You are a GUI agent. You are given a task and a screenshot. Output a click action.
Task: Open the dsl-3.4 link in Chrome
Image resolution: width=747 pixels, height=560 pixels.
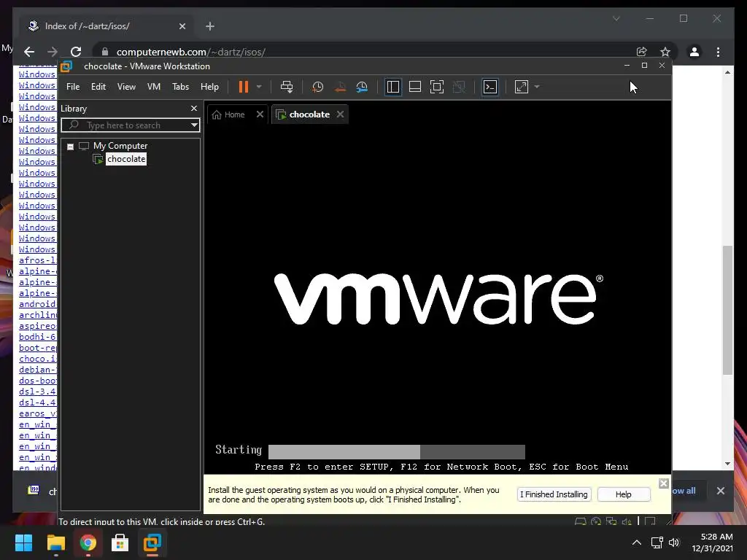pyautogui.click(x=37, y=392)
